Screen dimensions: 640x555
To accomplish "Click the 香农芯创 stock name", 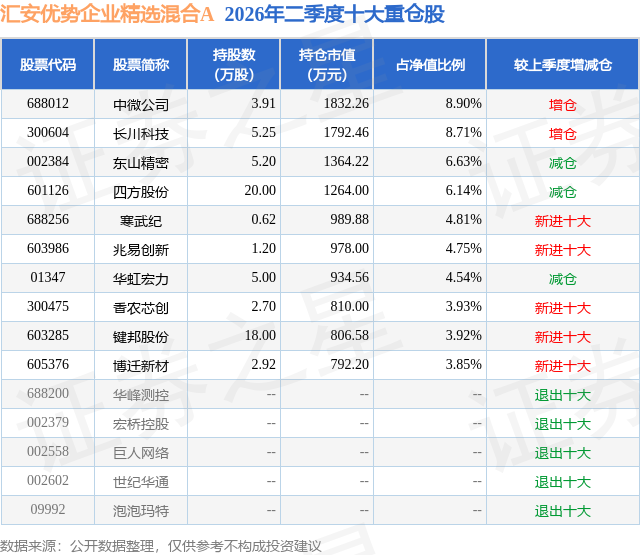I will (x=141, y=308).
